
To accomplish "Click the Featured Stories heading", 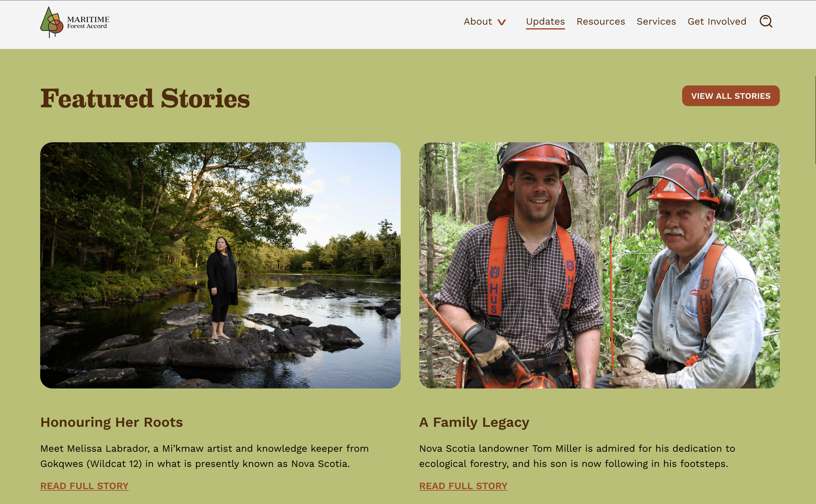I will click(145, 98).
